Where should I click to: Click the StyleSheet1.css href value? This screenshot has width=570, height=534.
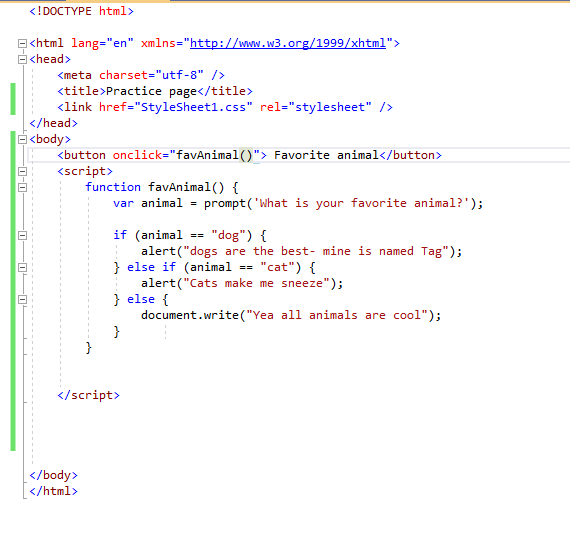tap(193, 107)
